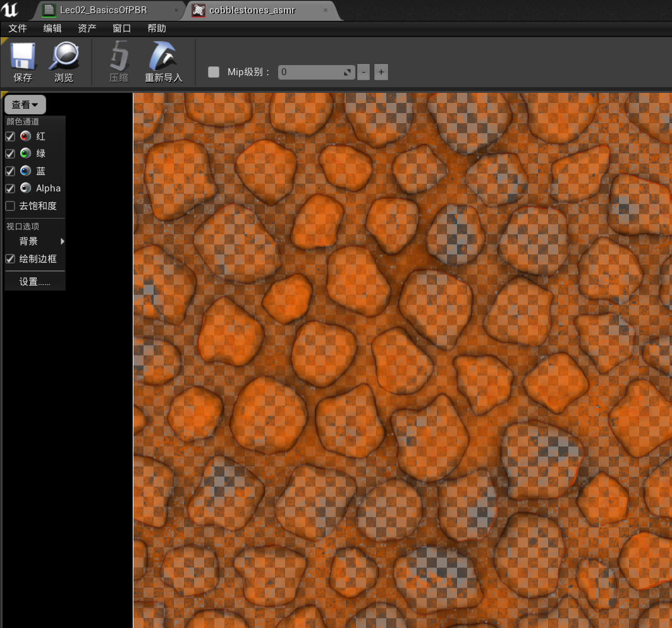The height and width of the screenshot is (628, 672).
Task: Click the 视口选项 section header
Action: (23, 226)
